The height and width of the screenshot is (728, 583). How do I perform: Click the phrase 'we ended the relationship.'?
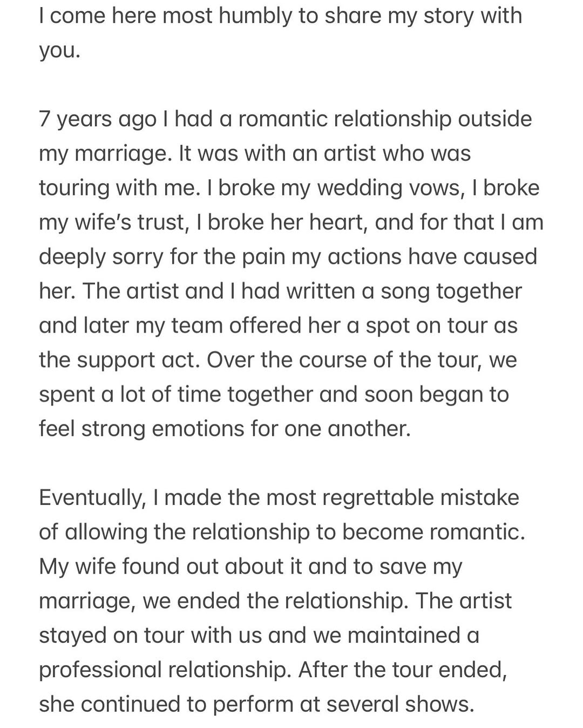pyautogui.click(x=275, y=602)
